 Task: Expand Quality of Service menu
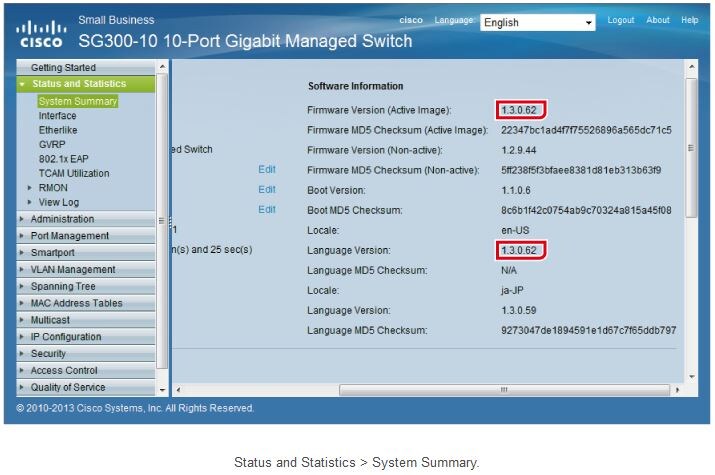pyautogui.click(x=67, y=387)
